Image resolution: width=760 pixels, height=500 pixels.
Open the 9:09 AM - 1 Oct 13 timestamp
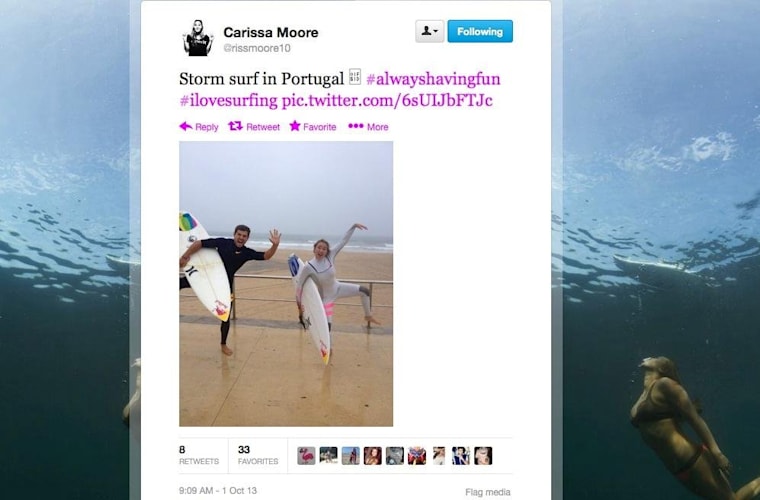[218, 490]
